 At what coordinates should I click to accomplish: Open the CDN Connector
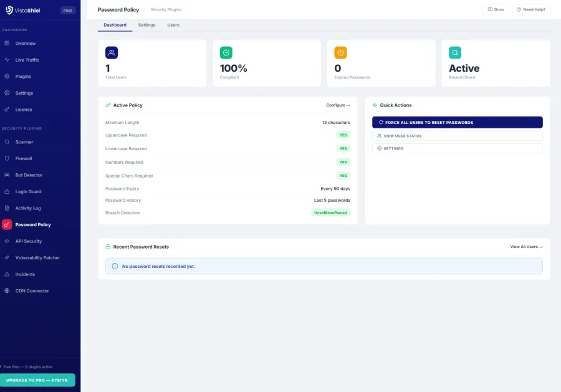(x=31, y=290)
